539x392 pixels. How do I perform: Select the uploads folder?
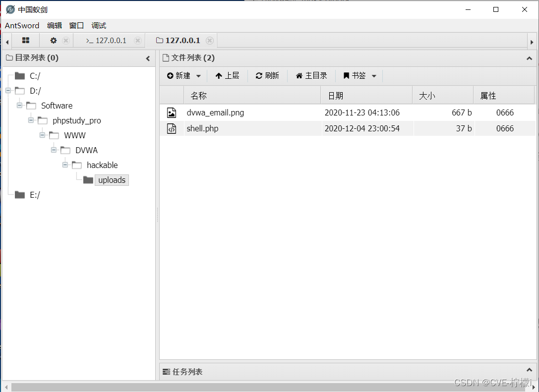tap(112, 180)
